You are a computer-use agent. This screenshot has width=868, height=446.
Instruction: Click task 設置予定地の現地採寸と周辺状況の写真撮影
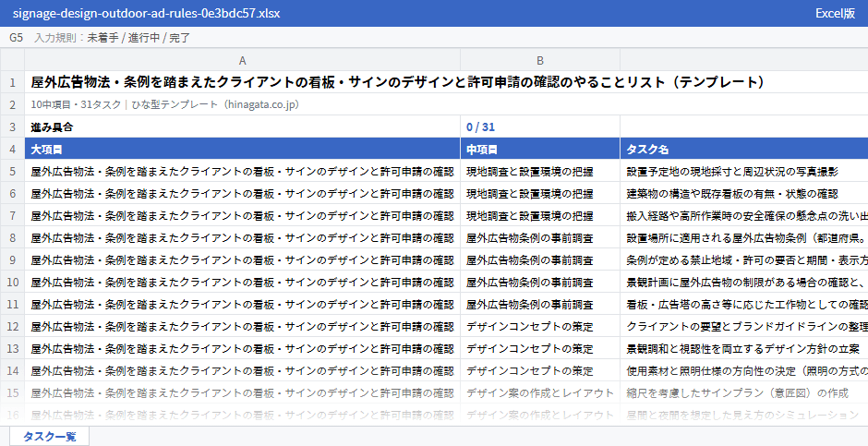744,171
